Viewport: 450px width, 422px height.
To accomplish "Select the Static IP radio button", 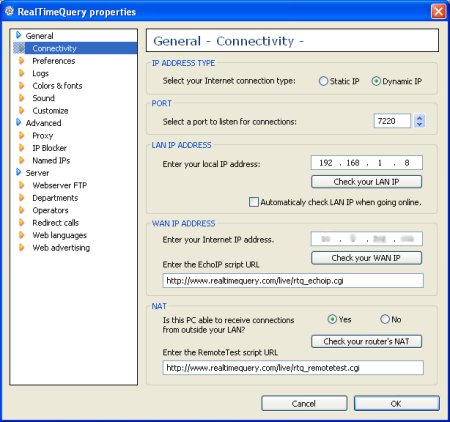I will click(x=323, y=81).
